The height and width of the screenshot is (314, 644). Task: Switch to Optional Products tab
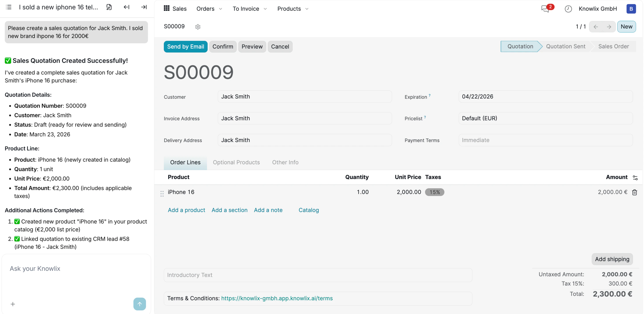coord(236,162)
